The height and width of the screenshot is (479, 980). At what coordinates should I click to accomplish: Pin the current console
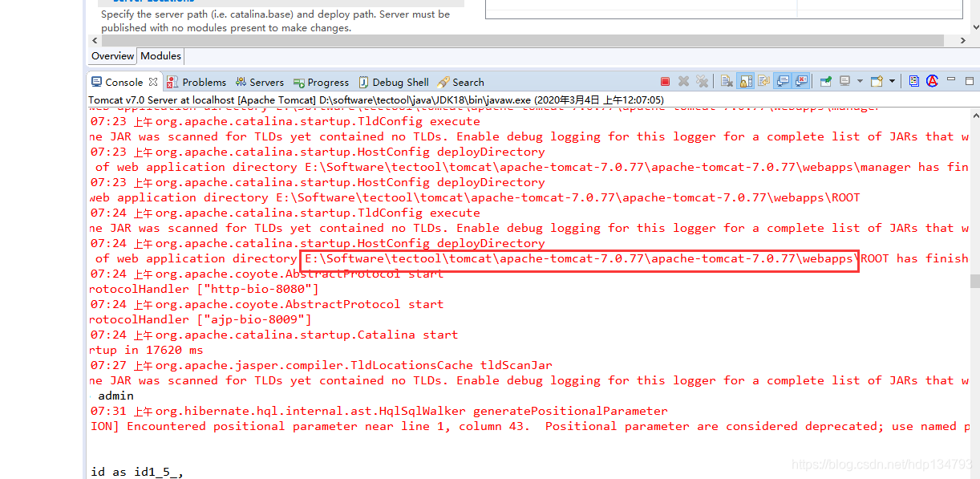(825, 81)
